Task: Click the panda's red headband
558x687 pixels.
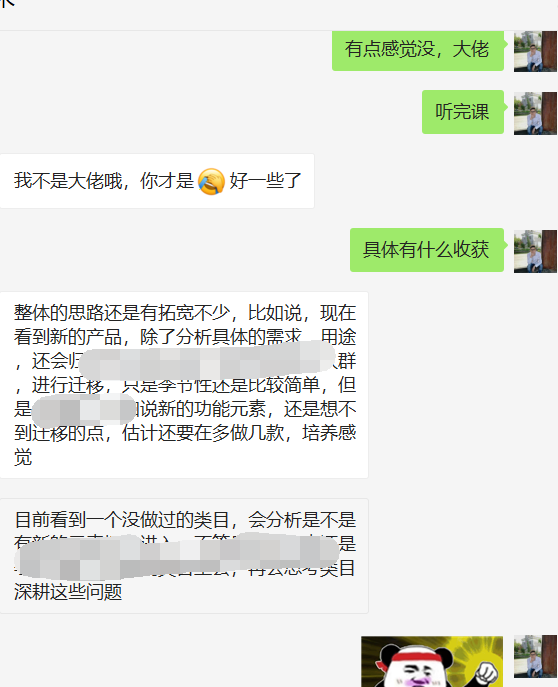Action: pos(412,658)
